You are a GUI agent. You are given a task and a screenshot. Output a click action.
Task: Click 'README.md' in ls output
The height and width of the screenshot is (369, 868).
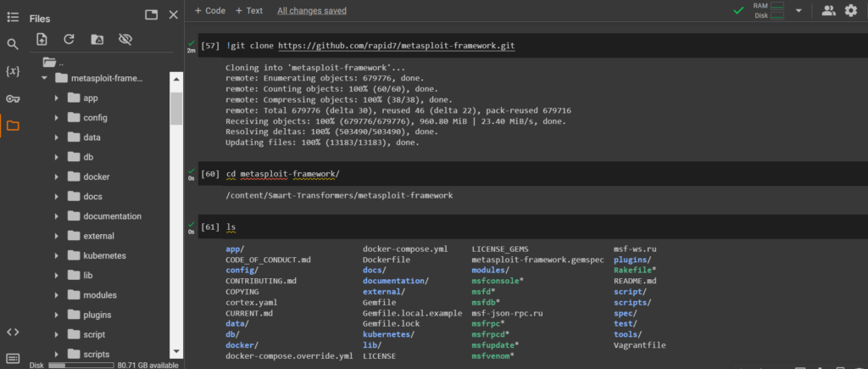[635, 281]
